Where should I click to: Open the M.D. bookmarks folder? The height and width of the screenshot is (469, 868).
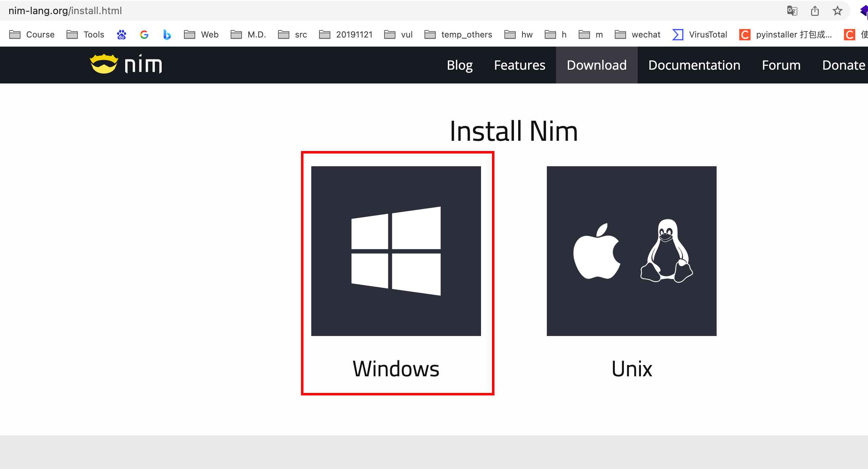click(248, 34)
